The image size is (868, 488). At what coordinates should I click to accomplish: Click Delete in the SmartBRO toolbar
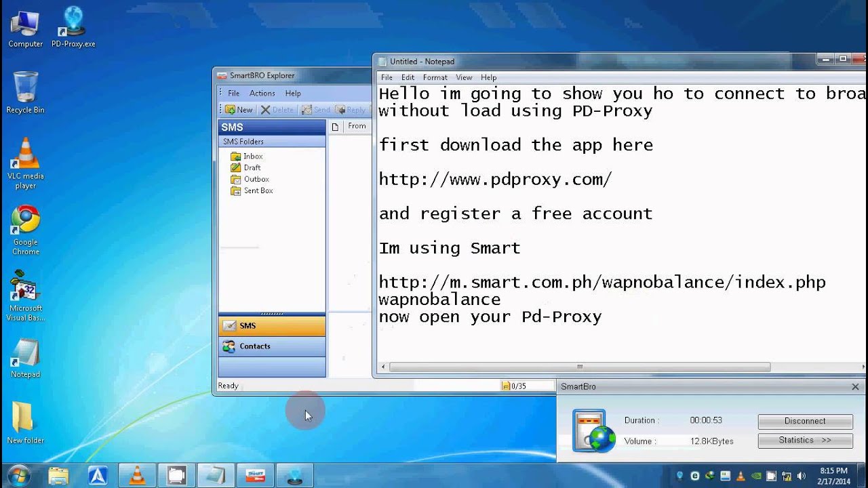(x=277, y=110)
